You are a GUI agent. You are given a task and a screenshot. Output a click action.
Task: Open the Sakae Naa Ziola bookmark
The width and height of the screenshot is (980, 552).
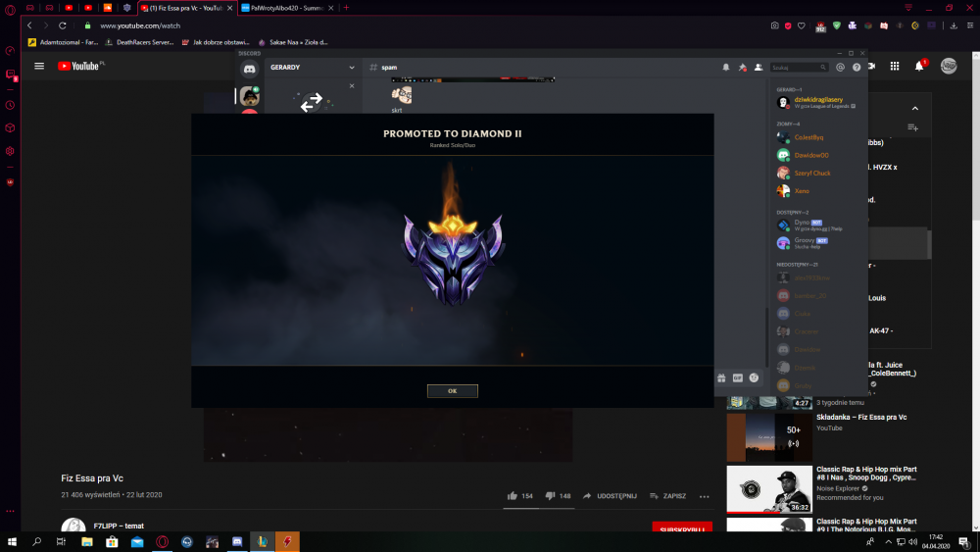293,42
